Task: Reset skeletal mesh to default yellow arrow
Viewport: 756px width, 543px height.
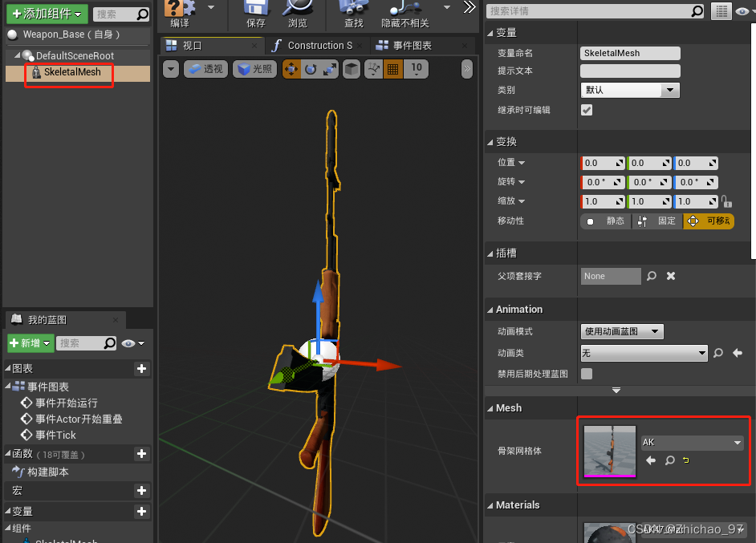Action: click(x=686, y=460)
